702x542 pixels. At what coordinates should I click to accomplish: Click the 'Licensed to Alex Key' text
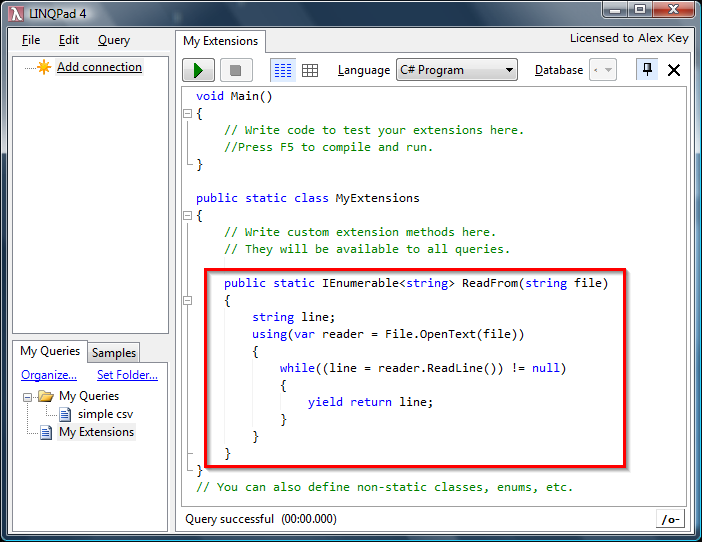pyautogui.click(x=629, y=38)
